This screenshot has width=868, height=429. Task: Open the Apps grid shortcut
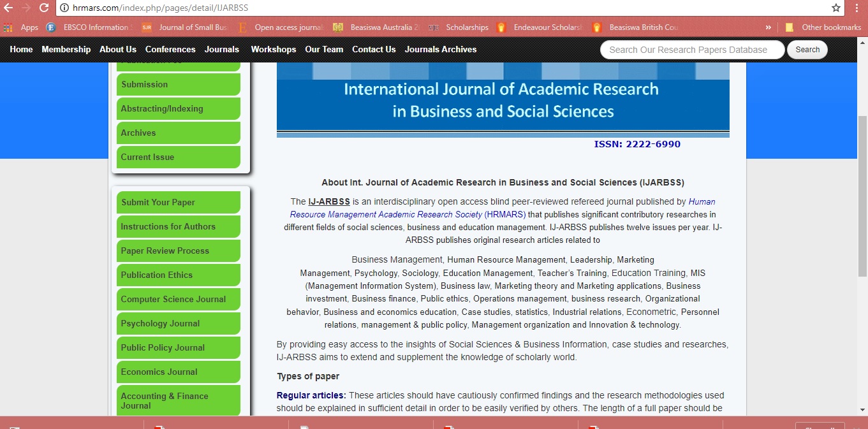[x=22, y=27]
